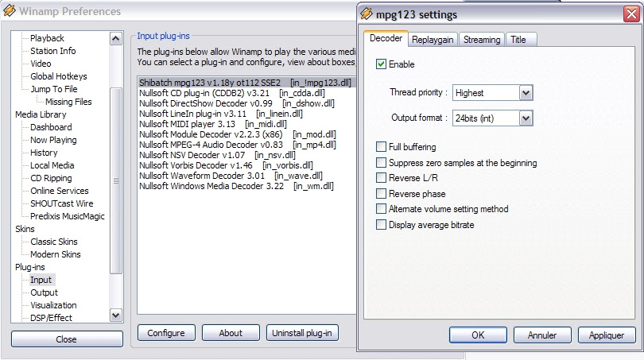The height and width of the screenshot is (360, 644).
Task: Open the Output format dropdown arrow
Action: point(526,118)
